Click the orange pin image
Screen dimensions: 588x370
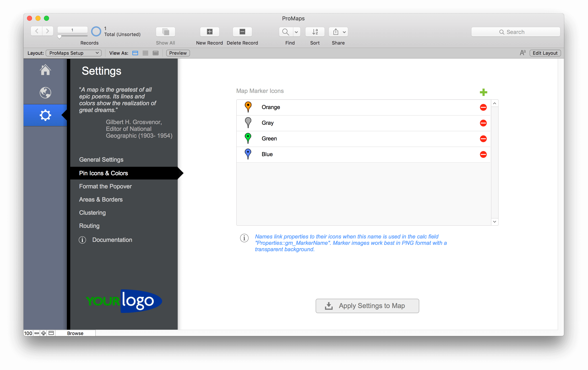click(248, 107)
